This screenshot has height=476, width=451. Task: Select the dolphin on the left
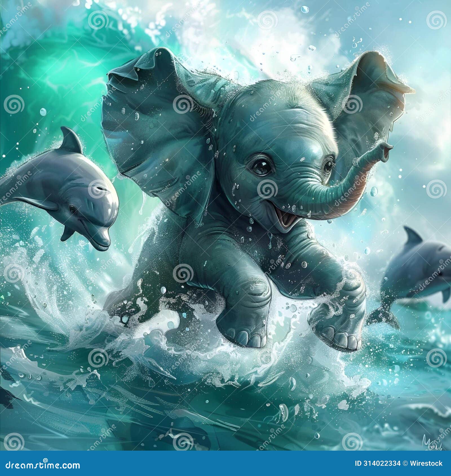[70, 192]
